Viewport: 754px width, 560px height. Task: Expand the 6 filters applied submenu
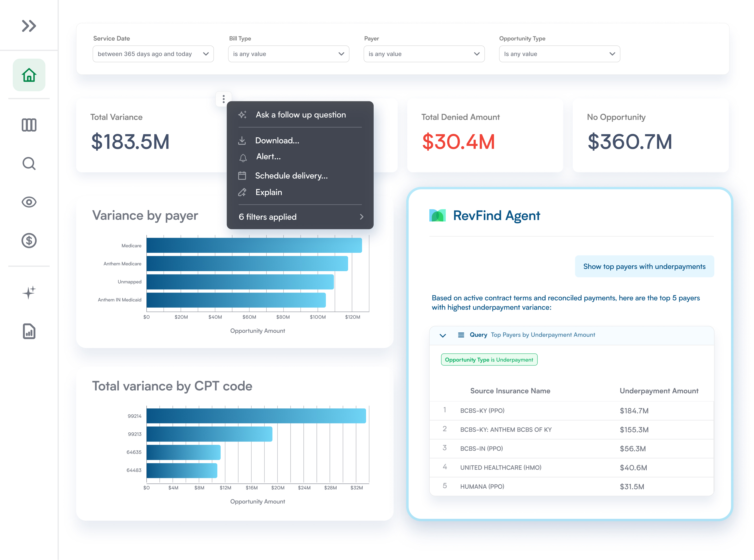click(x=300, y=217)
